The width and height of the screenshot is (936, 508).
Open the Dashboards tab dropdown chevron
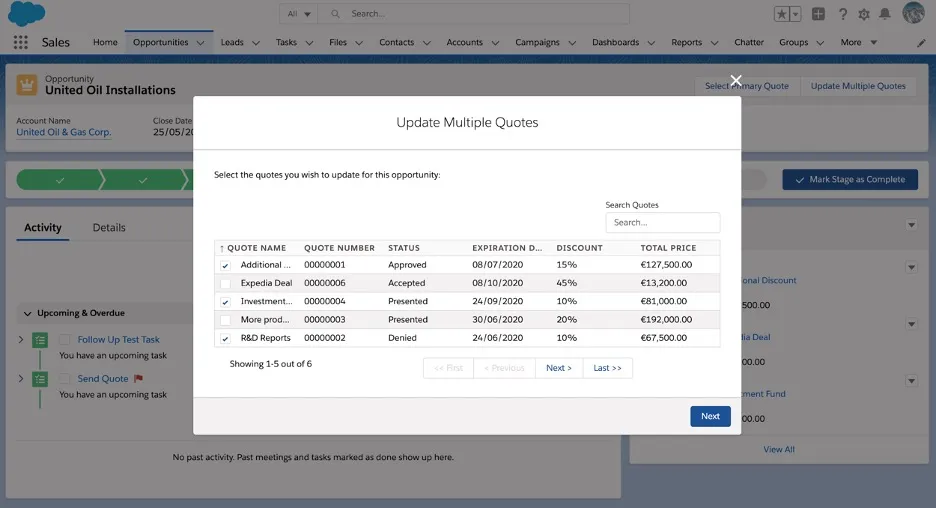pos(651,43)
